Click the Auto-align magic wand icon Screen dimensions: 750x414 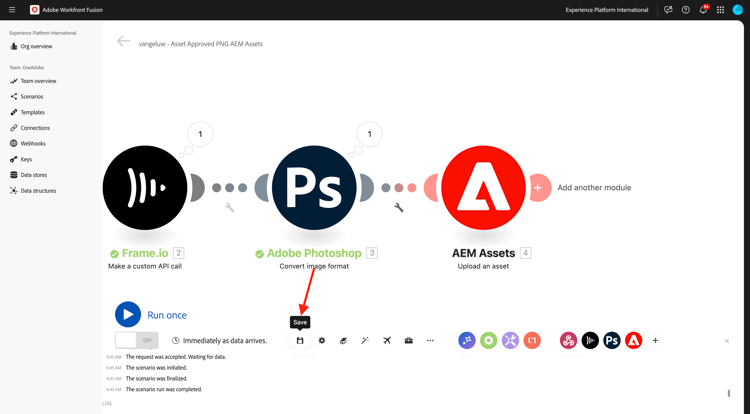coord(365,340)
